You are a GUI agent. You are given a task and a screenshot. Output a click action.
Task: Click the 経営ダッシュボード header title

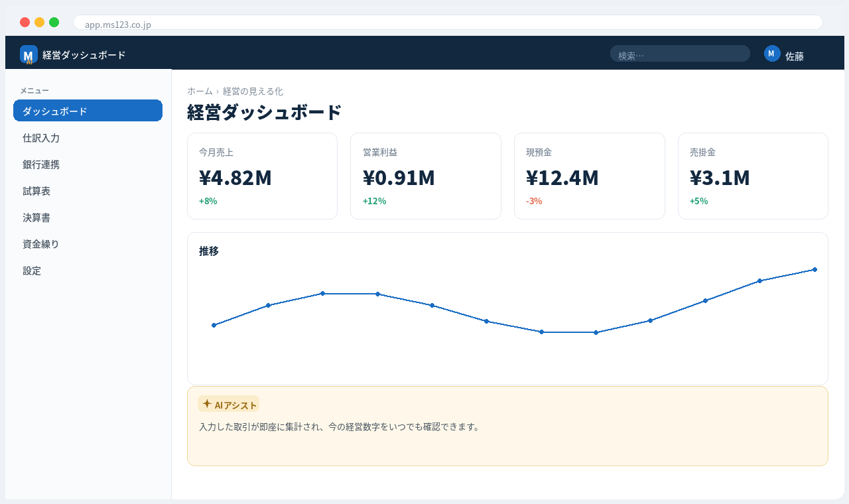pos(84,55)
